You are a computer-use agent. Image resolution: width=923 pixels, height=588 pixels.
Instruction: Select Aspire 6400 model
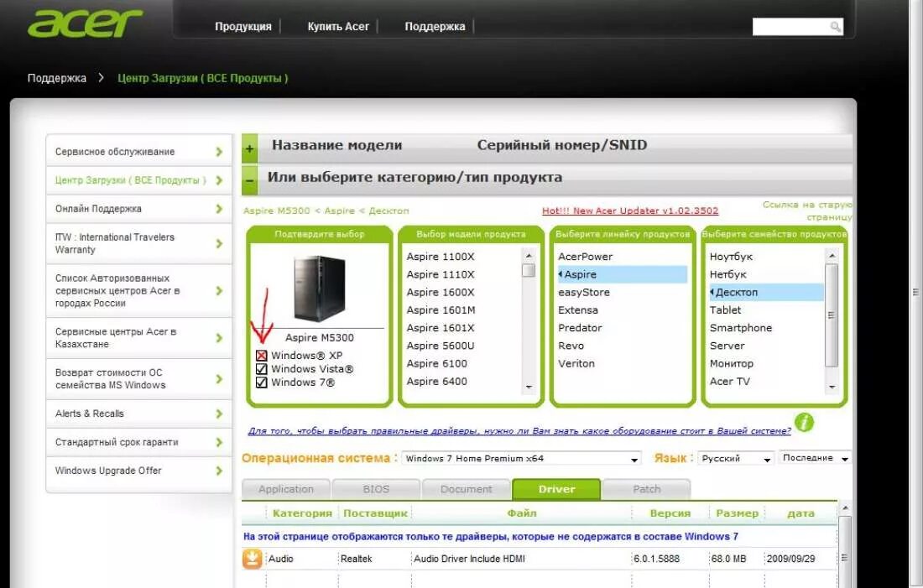[x=437, y=382]
